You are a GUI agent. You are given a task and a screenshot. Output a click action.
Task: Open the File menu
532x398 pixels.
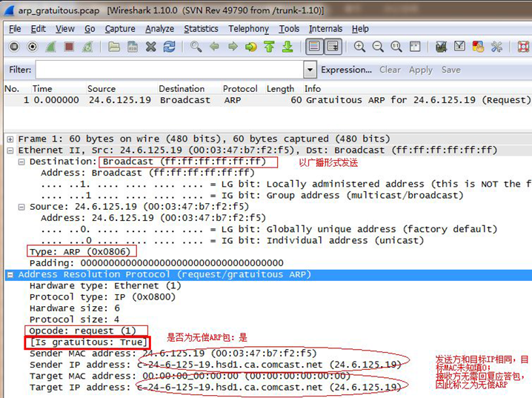click(x=15, y=29)
